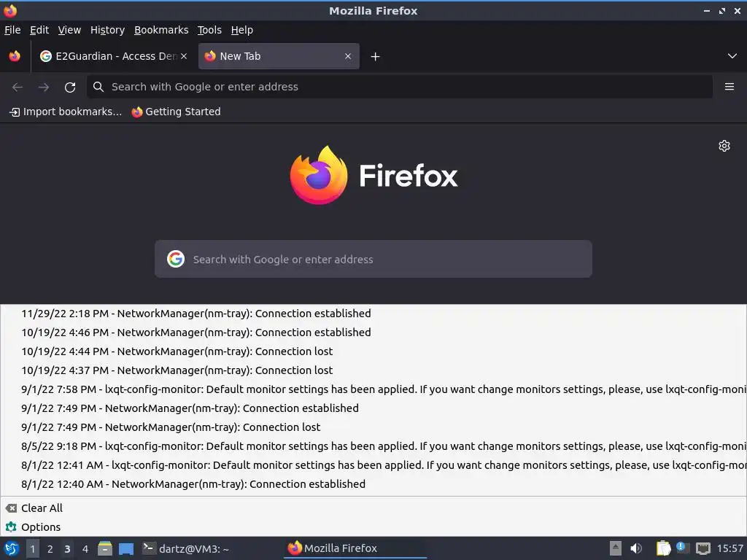Image resolution: width=747 pixels, height=560 pixels.
Task: Select 10/19/22 4:37 PM Connection lost entry
Action: click(x=373, y=370)
